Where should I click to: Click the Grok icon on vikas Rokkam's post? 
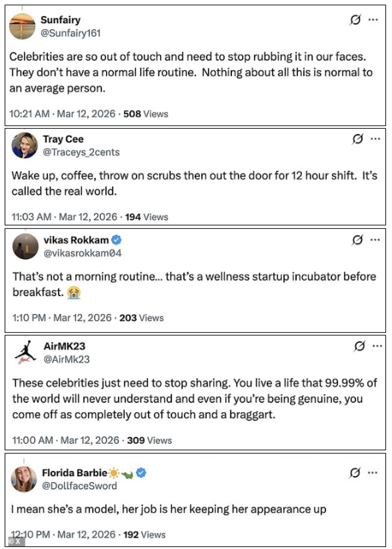[357, 240]
